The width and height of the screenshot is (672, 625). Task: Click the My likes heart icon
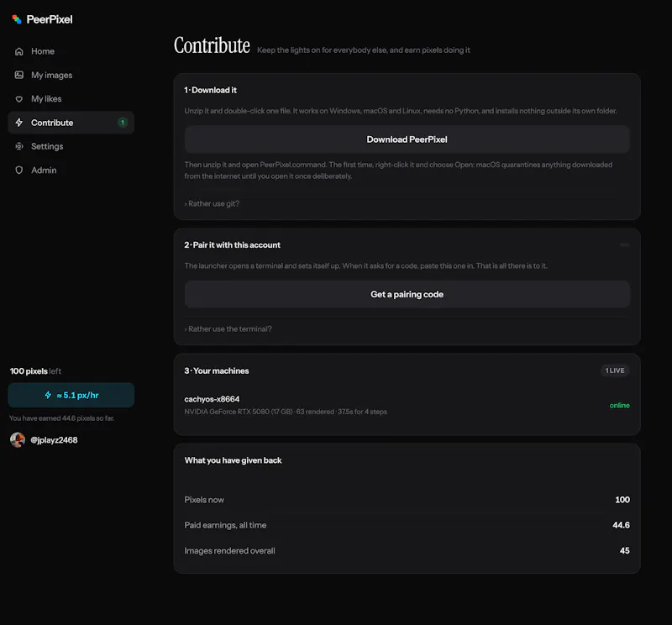pyautogui.click(x=18, y=99)
